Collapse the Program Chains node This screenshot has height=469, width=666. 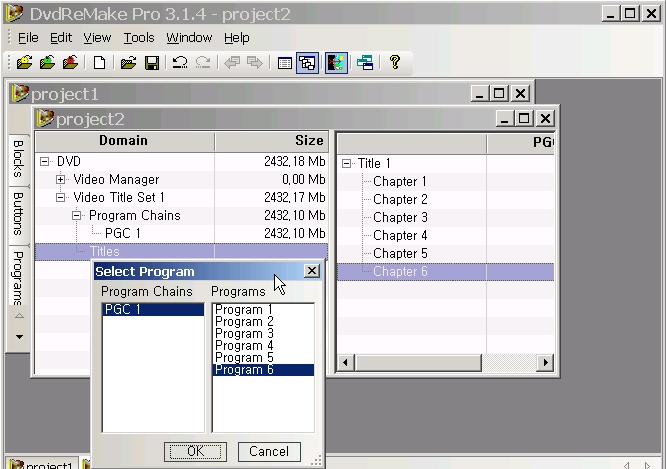pos(76,215)
